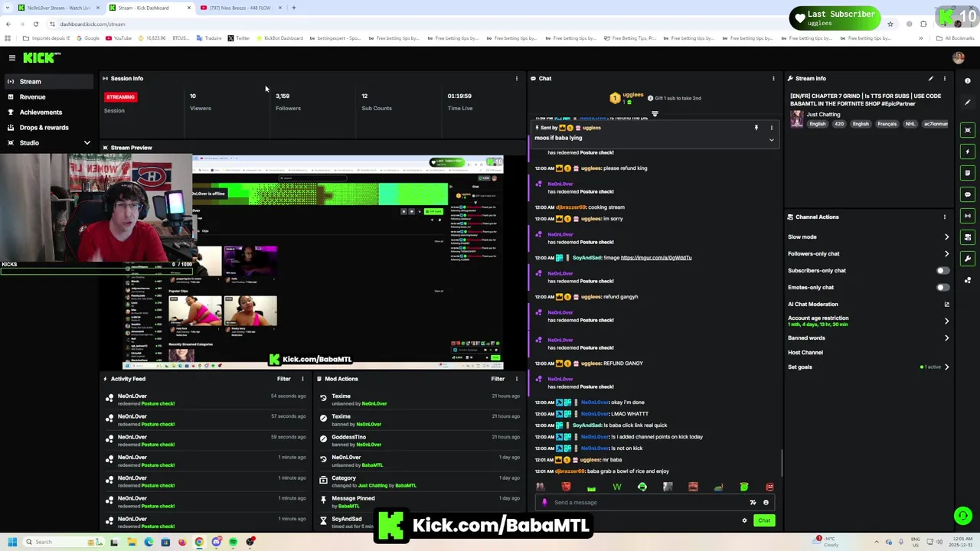980x551 pixels.
Task: Open Activity Feed three-dot menu
Action: click(302, 379)
